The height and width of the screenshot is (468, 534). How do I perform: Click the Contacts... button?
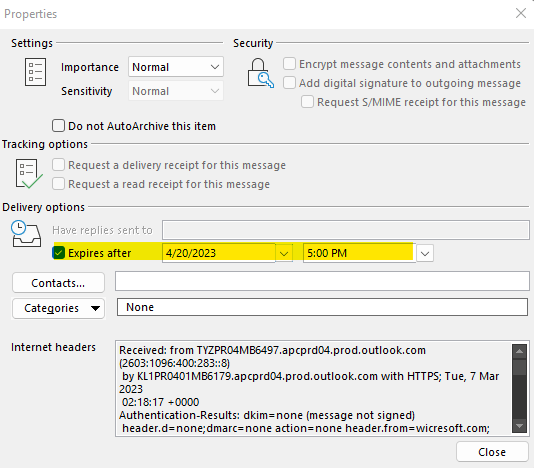58,283
